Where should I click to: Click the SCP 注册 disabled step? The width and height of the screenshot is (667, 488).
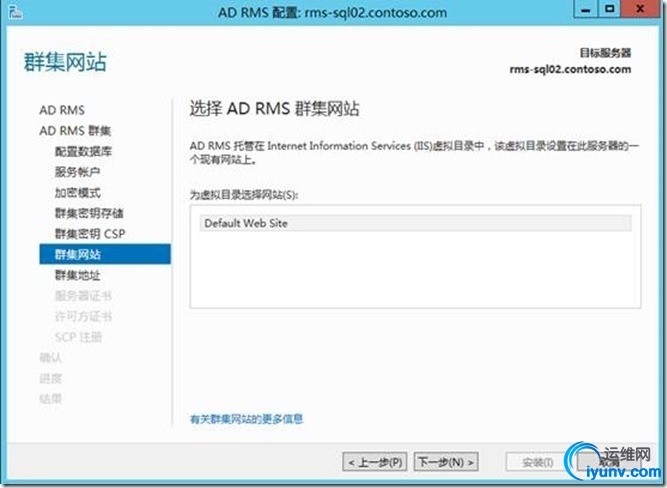pyautogui.click(x=79, y=337)
